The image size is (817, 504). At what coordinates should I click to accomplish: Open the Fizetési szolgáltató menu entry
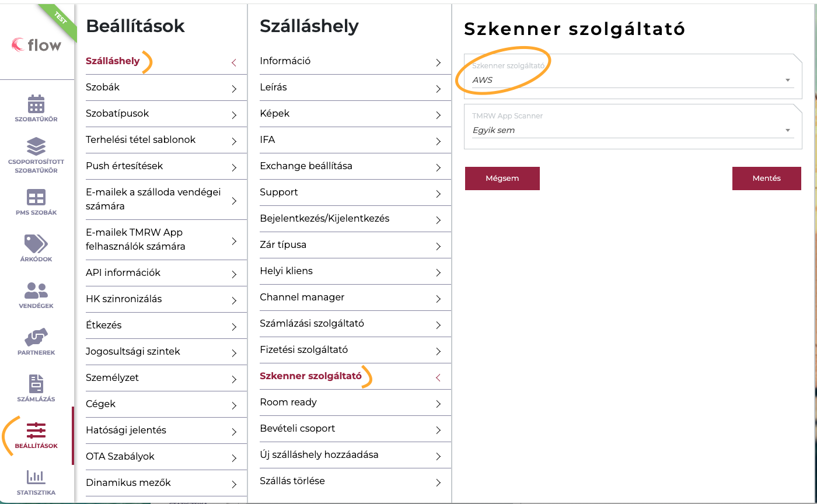point(350,350)
